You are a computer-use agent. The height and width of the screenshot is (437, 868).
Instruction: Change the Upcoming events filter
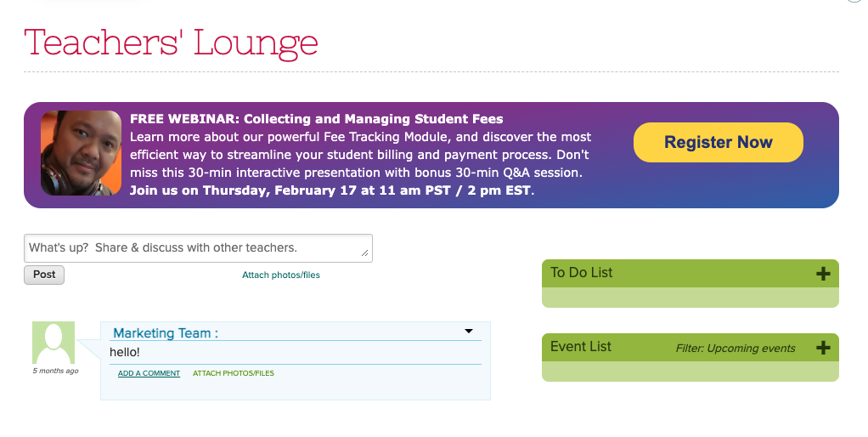pyautogui.click(x=736, y=348)
